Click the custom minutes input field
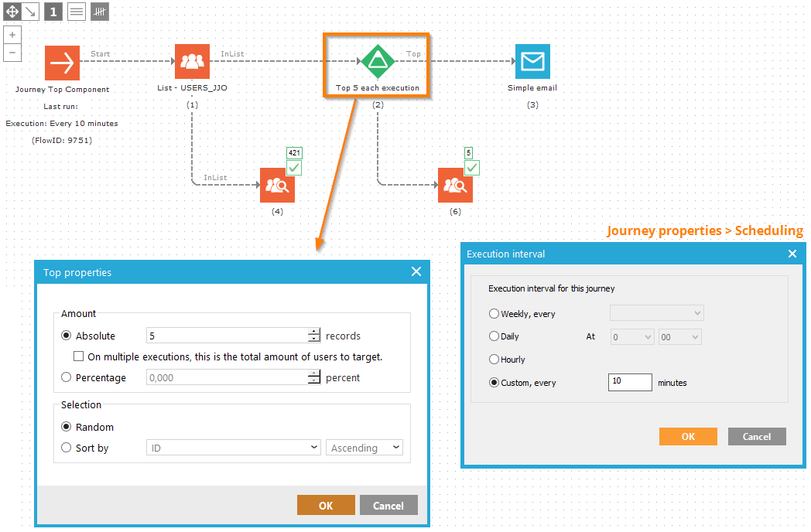This screenshot has height=532, width=811. [x=629, y=382]
